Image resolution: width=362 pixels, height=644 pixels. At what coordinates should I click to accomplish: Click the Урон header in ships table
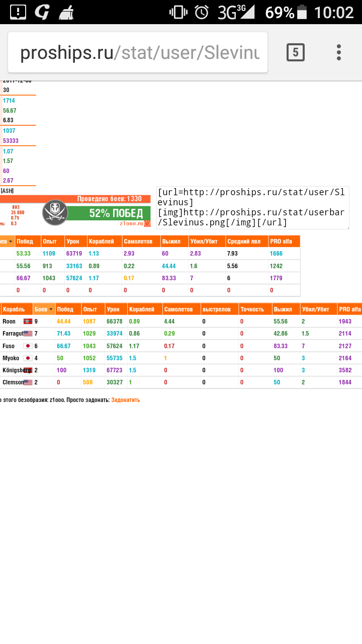point(113,309)
